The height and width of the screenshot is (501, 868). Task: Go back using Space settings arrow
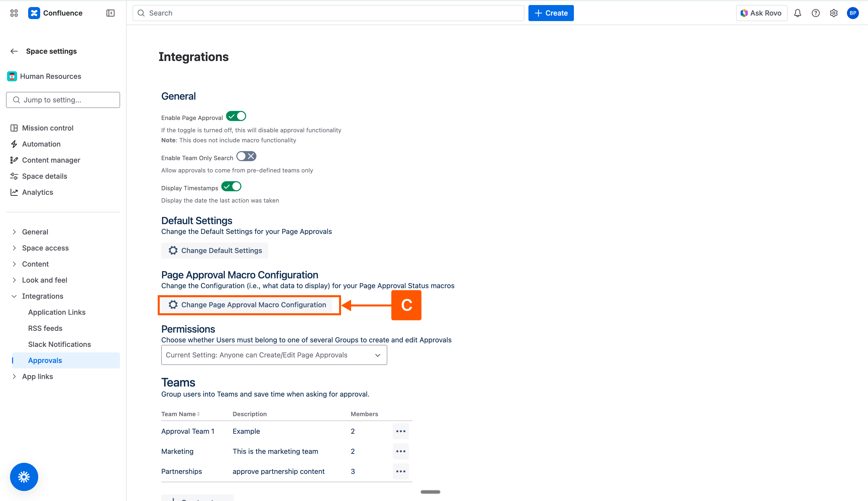pyautogui.click(x=14, y=51)
